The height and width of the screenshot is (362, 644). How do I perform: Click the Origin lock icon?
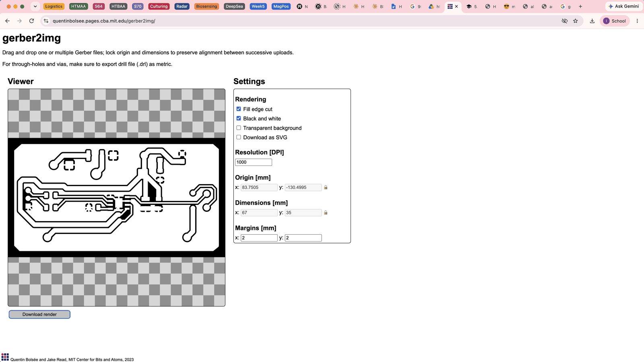tap(326, 187)
